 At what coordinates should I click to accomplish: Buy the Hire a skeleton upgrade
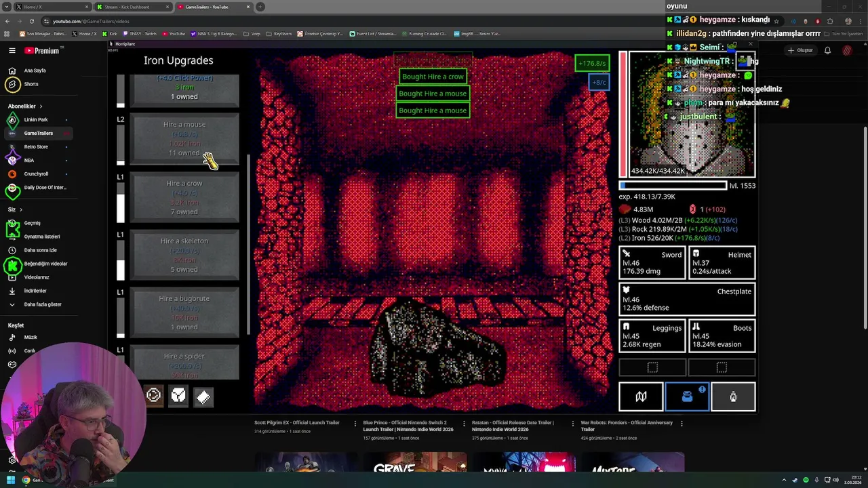pyautogui.click(x=184, y=255)
